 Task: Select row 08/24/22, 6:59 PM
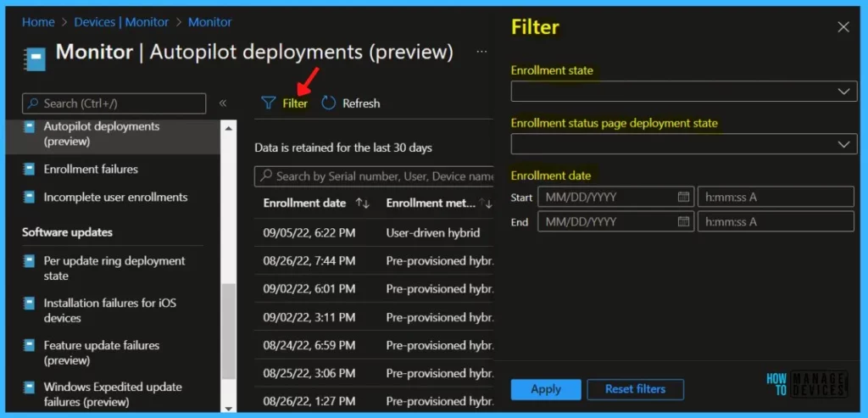(x=374, y=345)
